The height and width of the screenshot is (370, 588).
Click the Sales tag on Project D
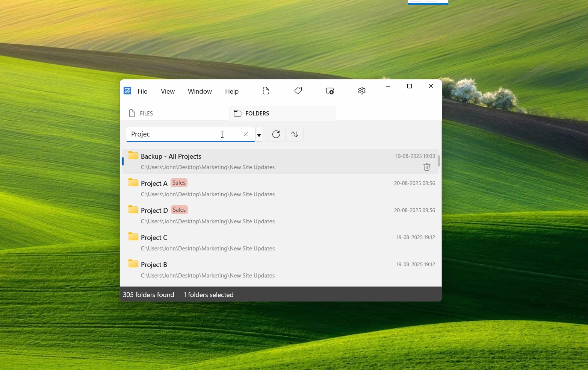pos(179,210)
